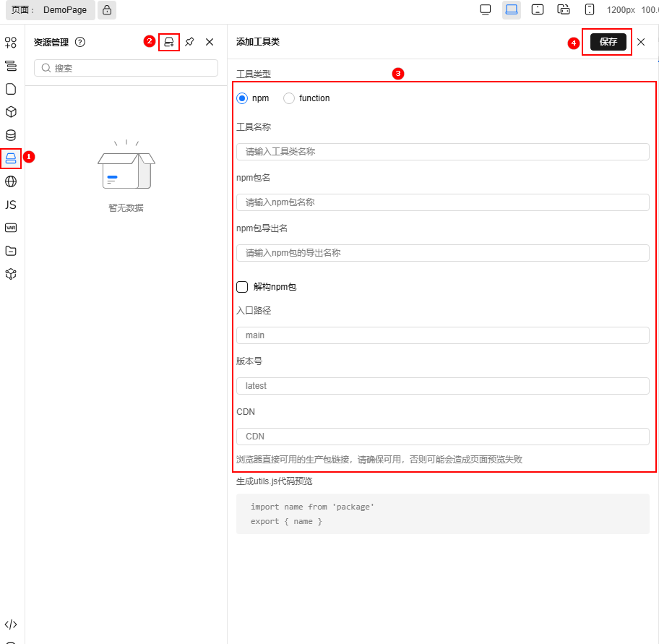Focus the 搜索 box in resource management
Viewport: 659px width, 644px height.
click(x=126, y=68)
